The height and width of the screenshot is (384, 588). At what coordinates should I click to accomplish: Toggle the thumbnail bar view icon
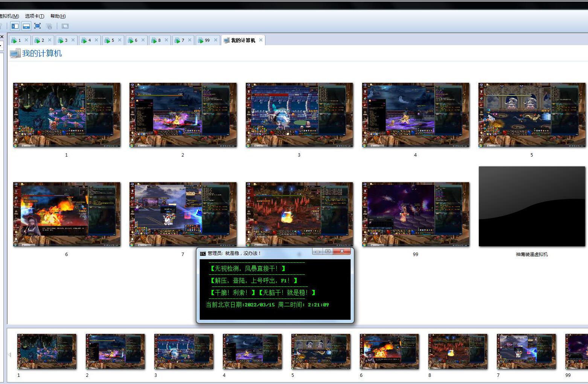coord(26,26)
